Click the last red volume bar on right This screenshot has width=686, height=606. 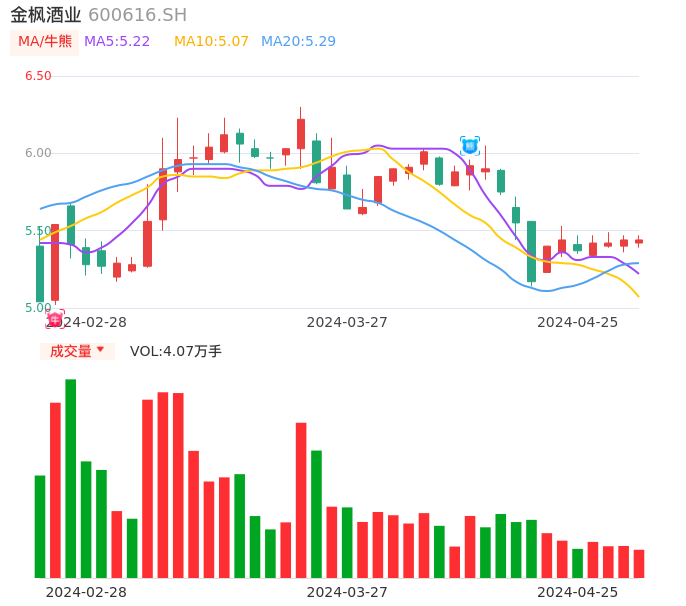pyautogui.click(x=639, y=564)
